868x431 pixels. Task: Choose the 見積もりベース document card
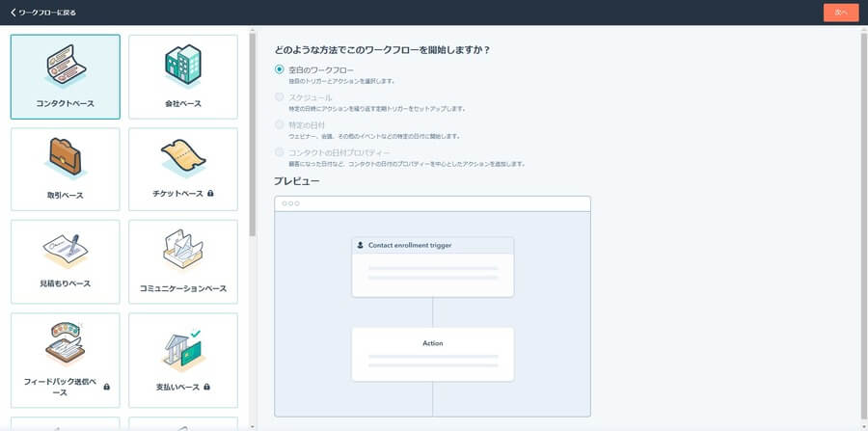[x=66, y=261]
